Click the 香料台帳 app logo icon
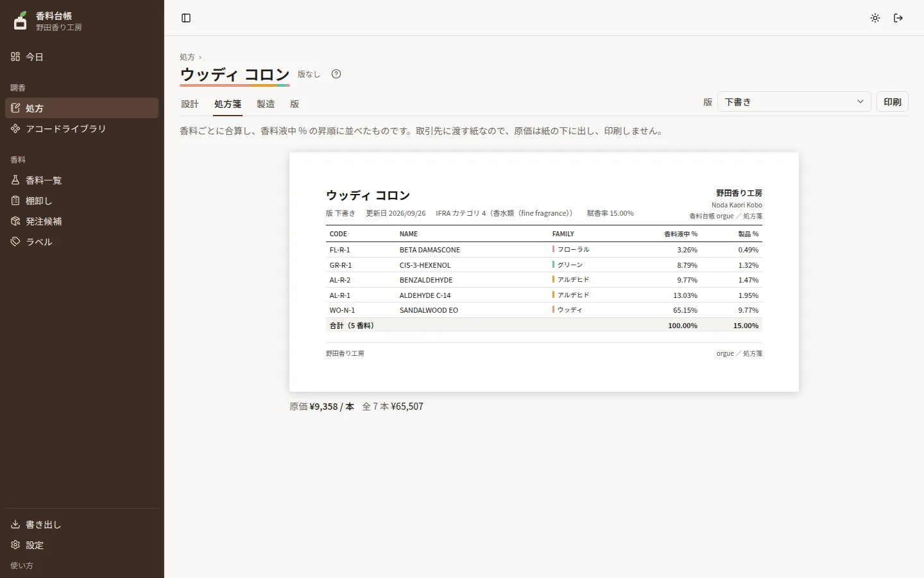The width and height of the screenshot is (924, 578). tap(21, 21)
